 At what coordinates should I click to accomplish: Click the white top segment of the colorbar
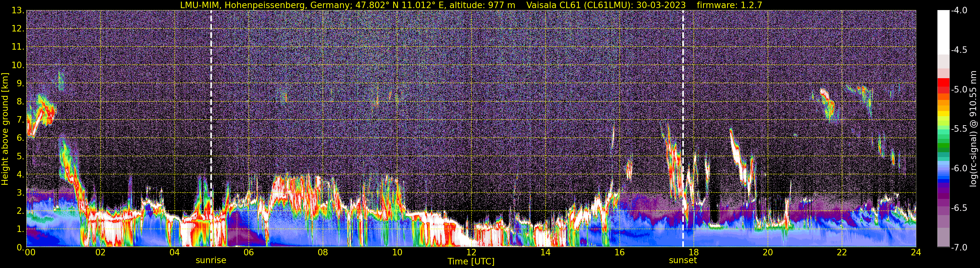944,32
